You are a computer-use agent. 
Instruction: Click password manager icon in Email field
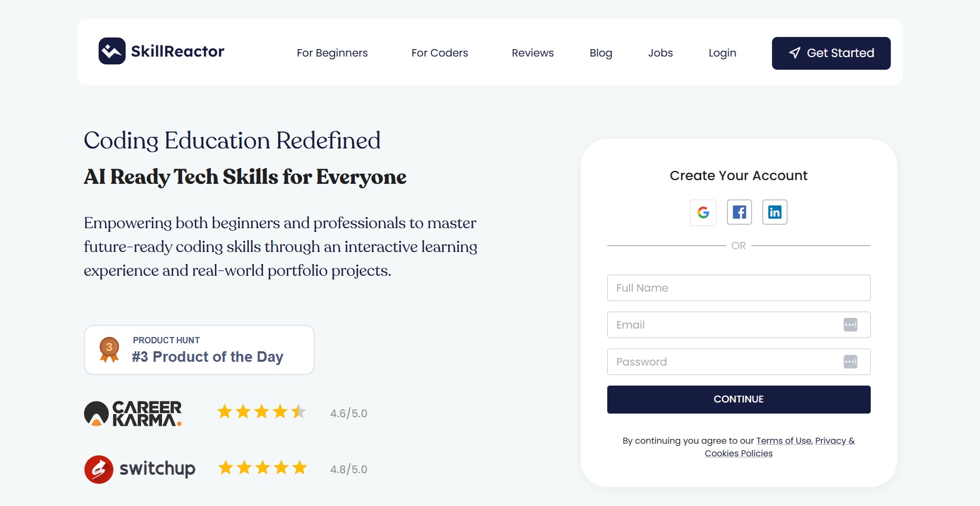click(850, 325)
